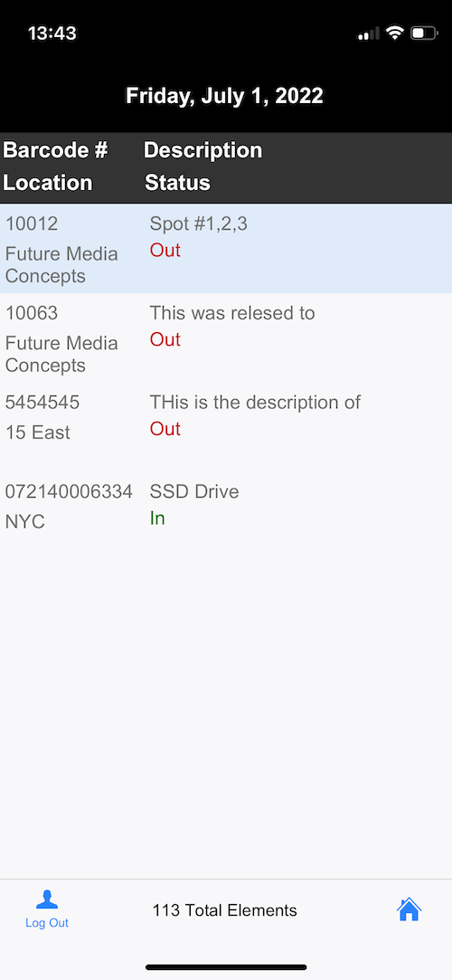
Task: Tap the cellular signal bars icon
Action: click(x=368, y=33)
